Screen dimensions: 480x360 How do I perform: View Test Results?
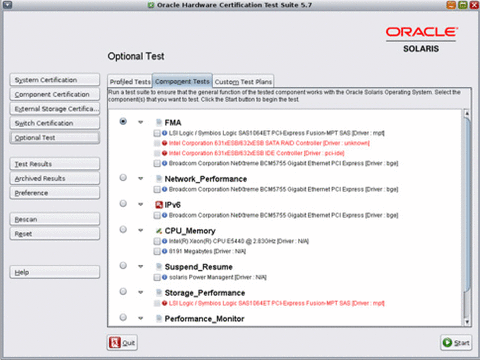pyautogui.click(x=55, y=164)
